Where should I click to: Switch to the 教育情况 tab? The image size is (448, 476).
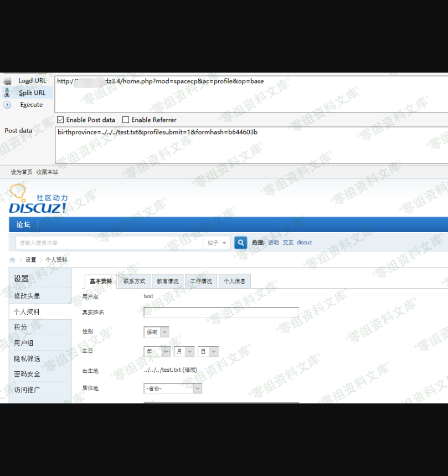[x=167, y=281]
